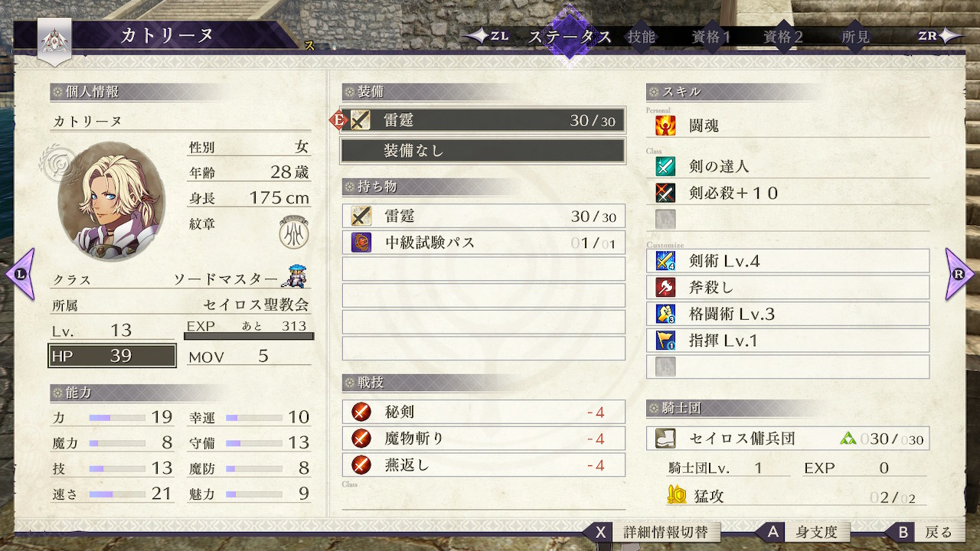Click Catherine's character portrait
Viewport: 980px width, 551px height.
[x=111, y=201]
